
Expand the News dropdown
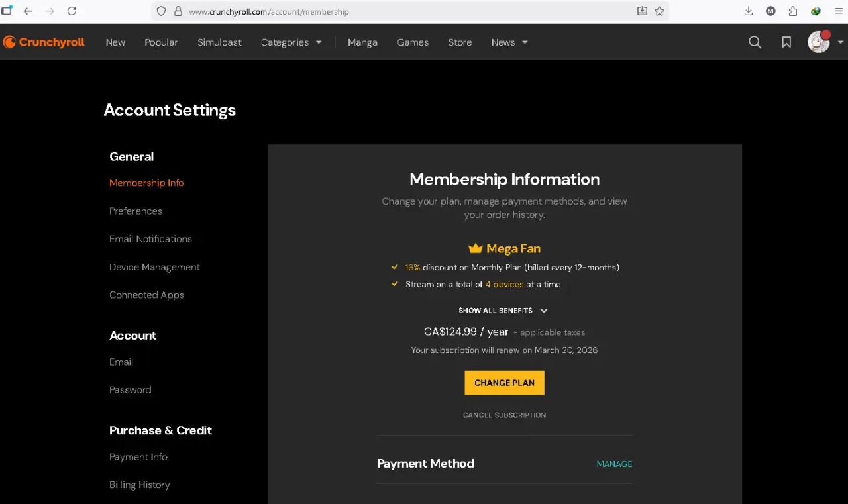509,42
